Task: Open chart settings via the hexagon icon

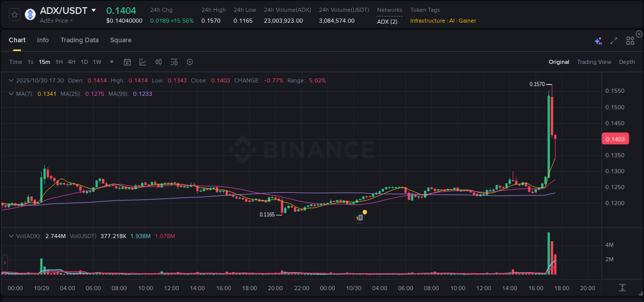Action: click(x=190, y=62)
